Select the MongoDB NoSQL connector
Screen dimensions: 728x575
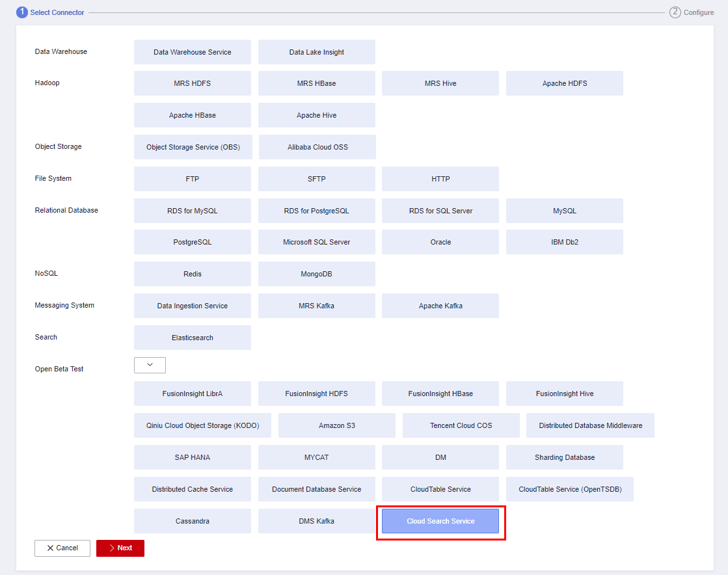(317, 274)
